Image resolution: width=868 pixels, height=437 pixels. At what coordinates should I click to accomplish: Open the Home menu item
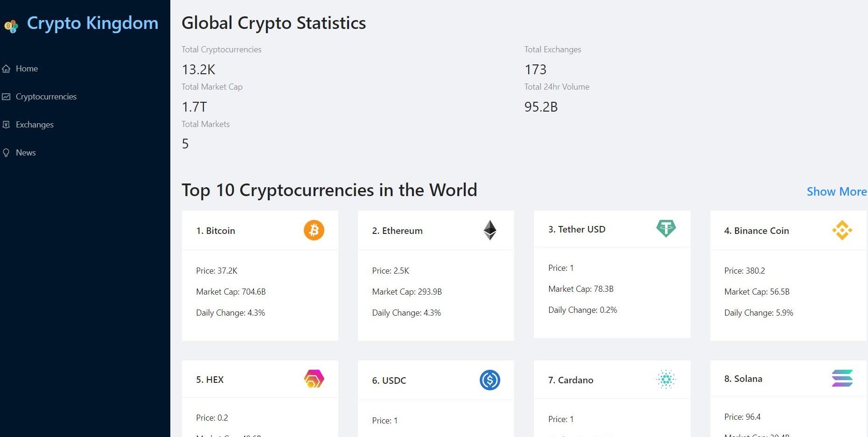(x=27, y=69)
